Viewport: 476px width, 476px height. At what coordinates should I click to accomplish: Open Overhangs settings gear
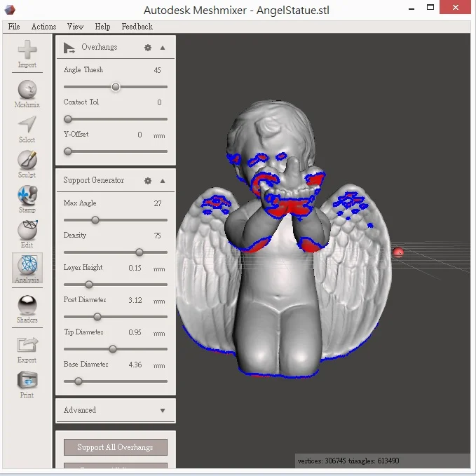point(148,48)
